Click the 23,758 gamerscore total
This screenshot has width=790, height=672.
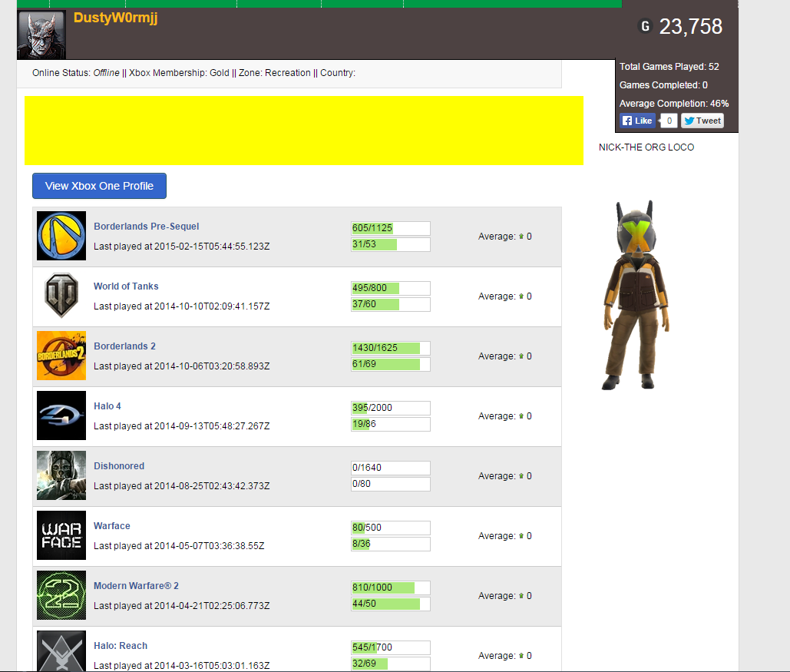point(691,27)
